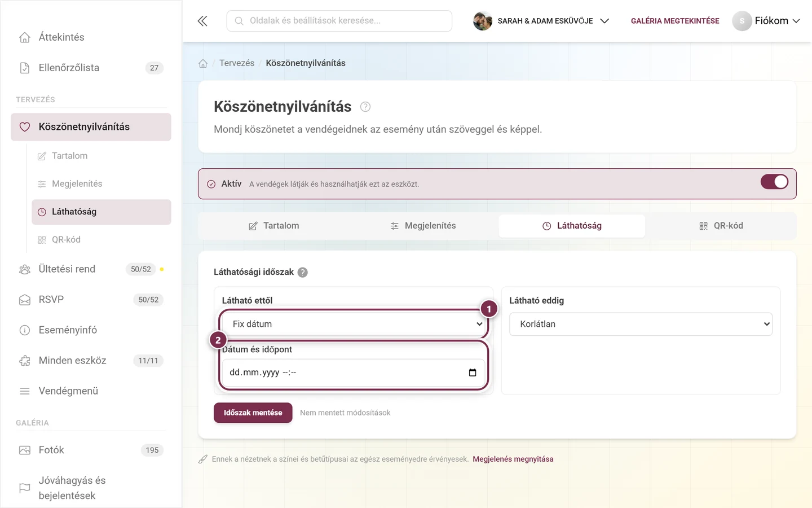812x508 pixels.
Task: Open help icon next to Köszönetnyilvánítás heading
Action: coord(365,107)
